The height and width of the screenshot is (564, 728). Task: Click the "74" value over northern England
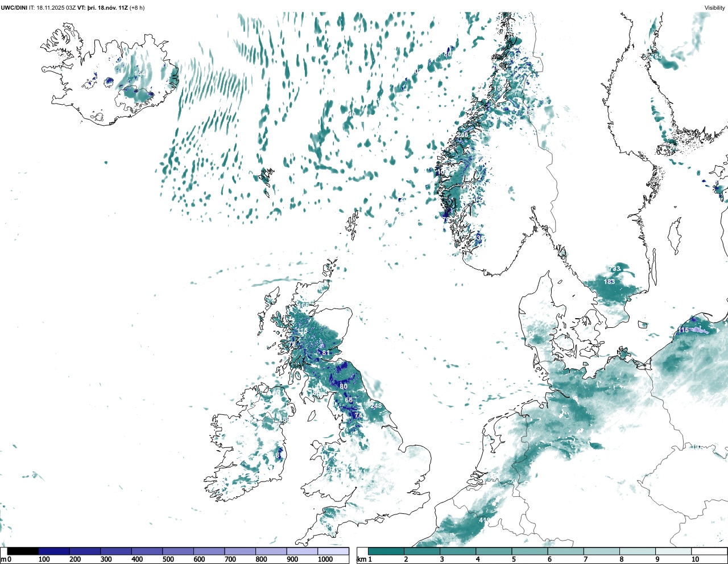pyautogui.click(x=358, y=416)
